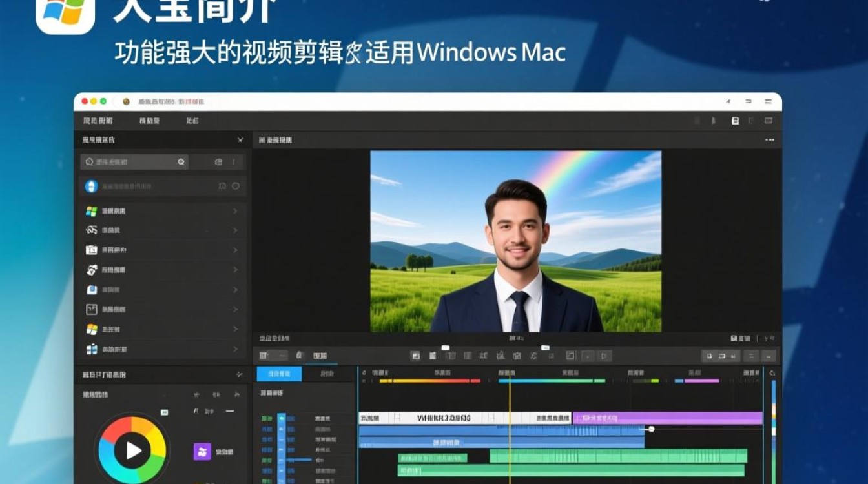Click the magnifier icon at search field's right end

pos(181,162)
